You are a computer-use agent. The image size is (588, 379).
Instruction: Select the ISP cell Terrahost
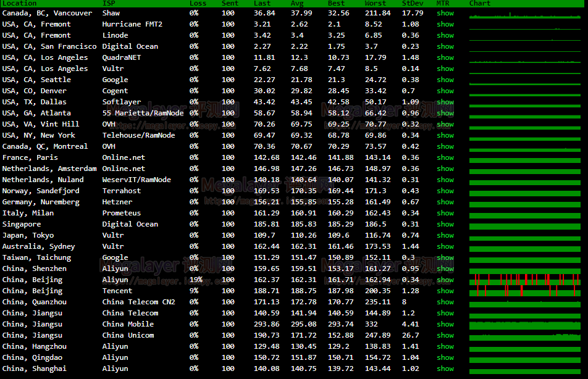pos(122,191)
